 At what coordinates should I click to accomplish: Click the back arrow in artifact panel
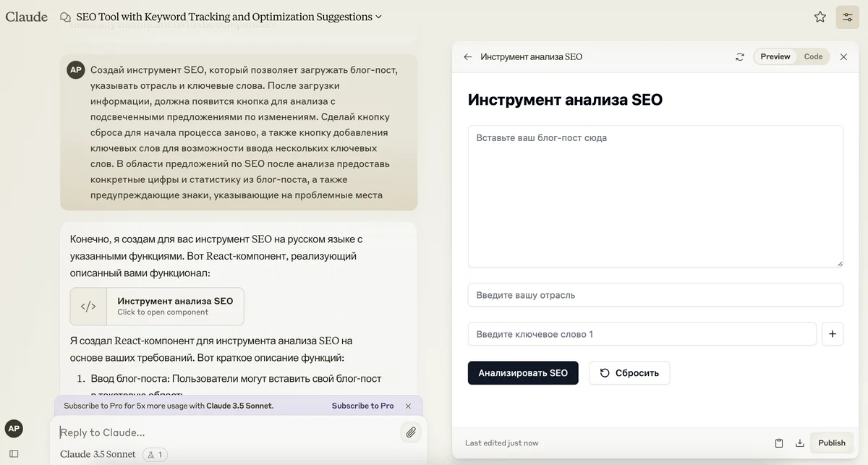pyautogui.click(x=467, y=56)
